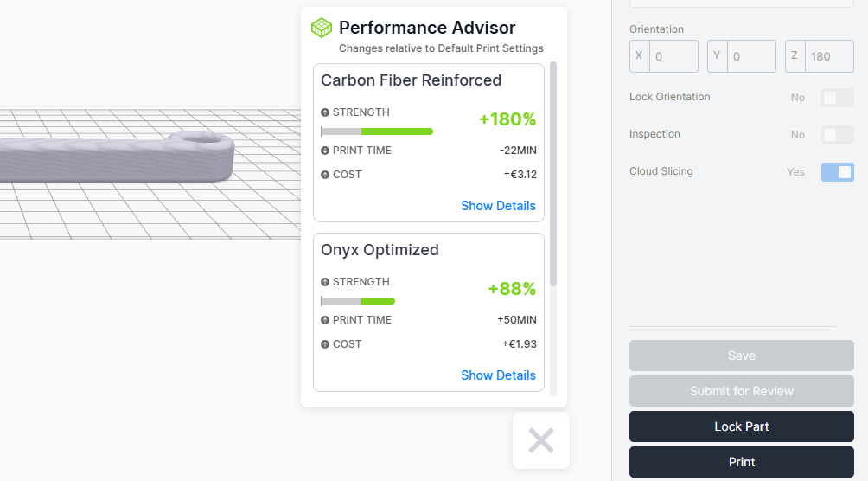Toggle the Lock Orientation switch
Viewport: 868px width, 481px height.
(x=838, y=98)
